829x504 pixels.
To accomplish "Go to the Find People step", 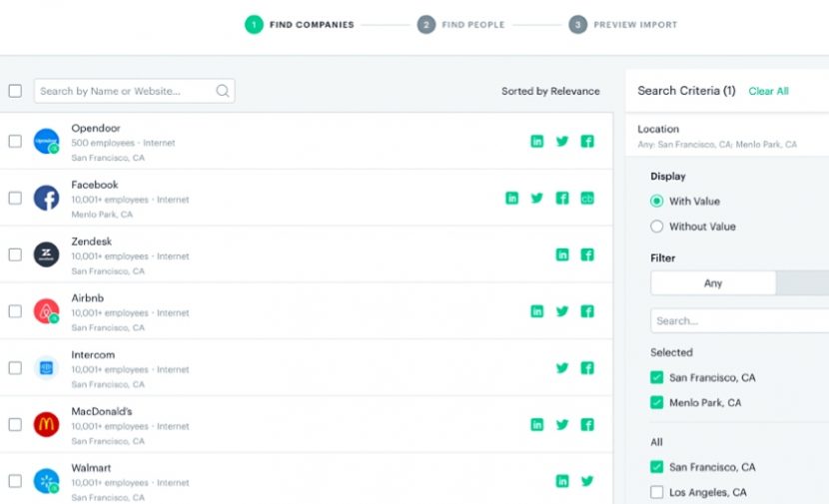I will 461,24.
